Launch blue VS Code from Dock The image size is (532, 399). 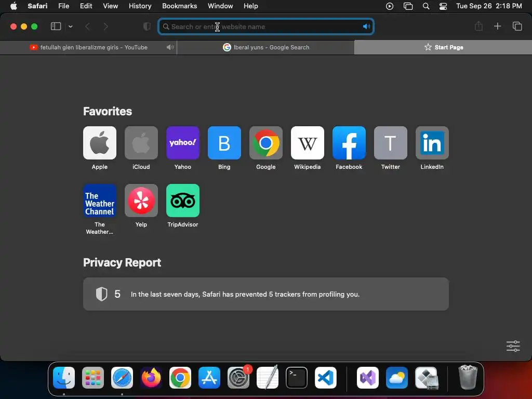[x=325, y=377]
